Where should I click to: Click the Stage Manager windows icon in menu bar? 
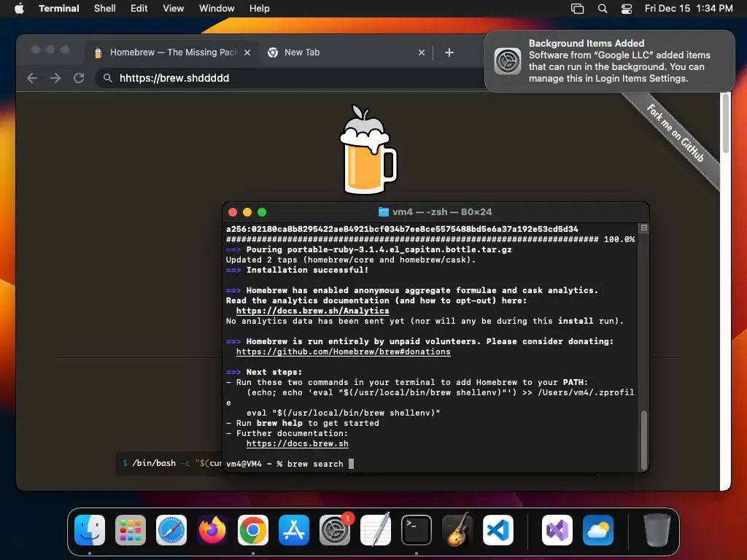[x=578, y=9]
